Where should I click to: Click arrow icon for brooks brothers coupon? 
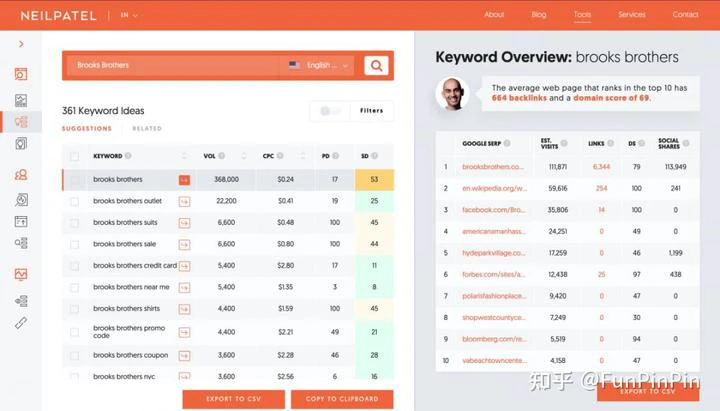click(x=184, y=356)
